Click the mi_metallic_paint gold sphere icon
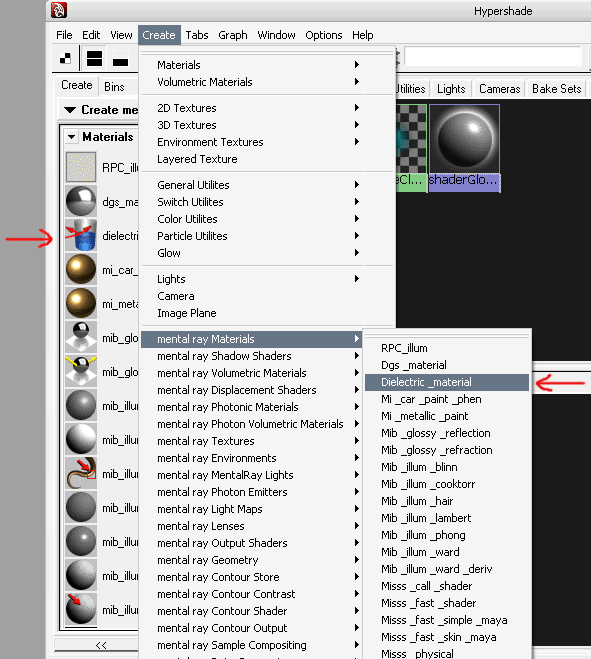The image size is (591, 659). coord(81,303)
